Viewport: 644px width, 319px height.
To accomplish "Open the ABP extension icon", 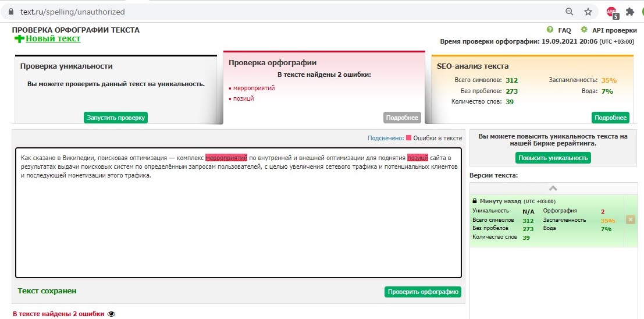I will pyautogui.click(x=611, y=12).
